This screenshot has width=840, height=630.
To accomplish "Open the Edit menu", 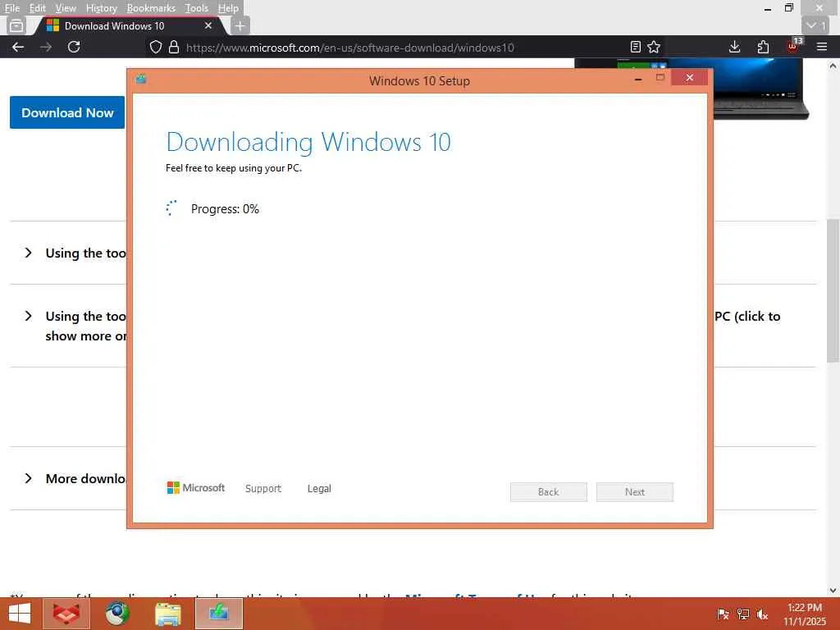I will (x=38, y=8).
